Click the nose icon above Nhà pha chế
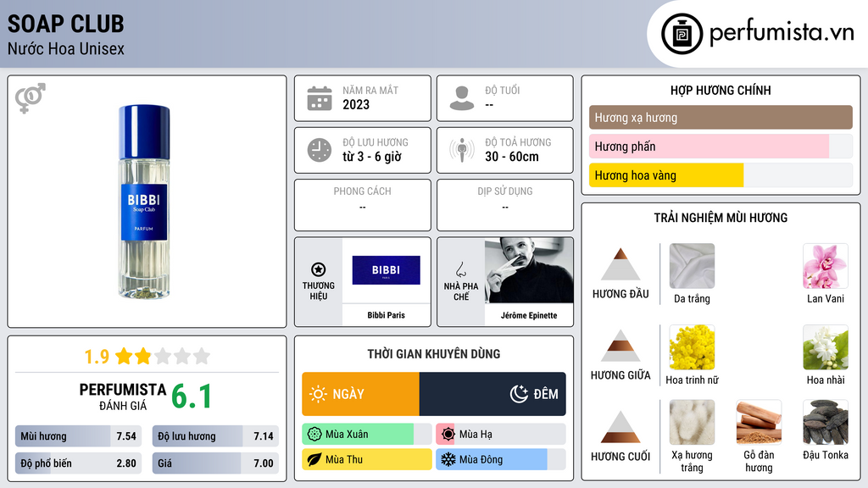The width and height of the screenshot is (868, 488). (460, 269)
